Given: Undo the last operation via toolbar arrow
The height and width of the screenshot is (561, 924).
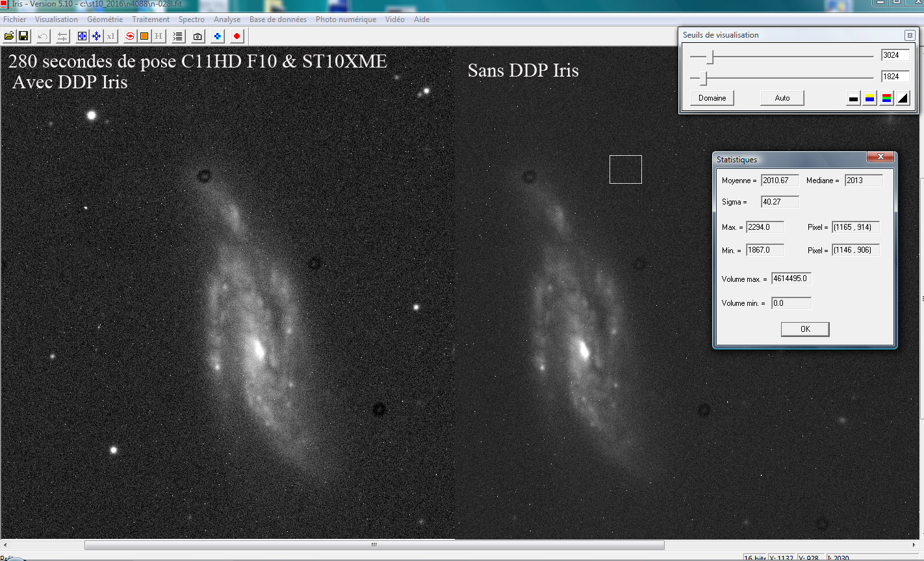Looking at the screenshot, I should pos(43,36).
